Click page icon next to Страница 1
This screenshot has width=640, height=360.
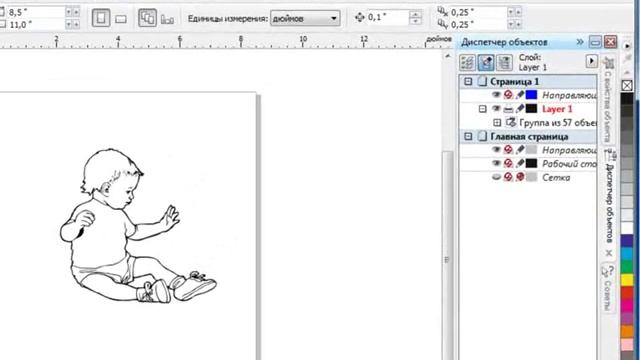482,81
